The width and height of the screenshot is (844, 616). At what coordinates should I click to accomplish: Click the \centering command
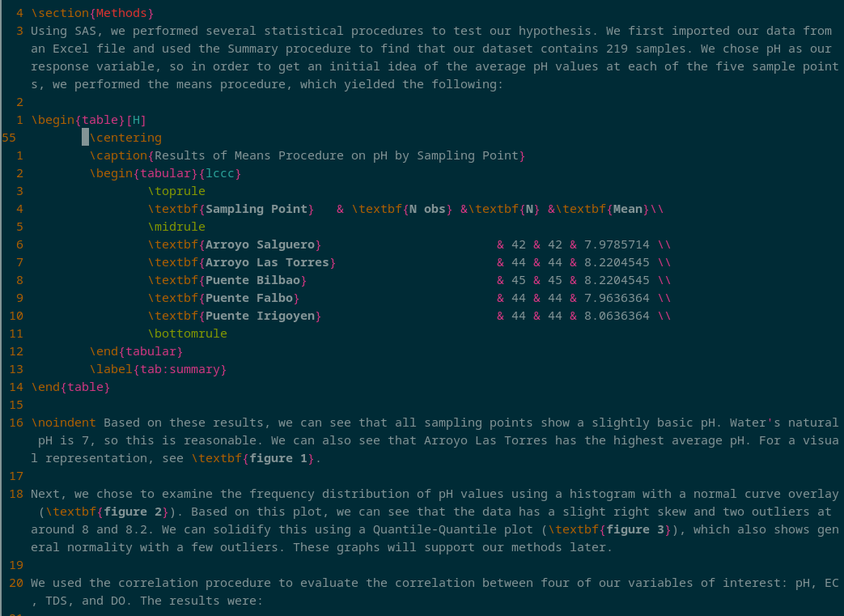pos(126,138)
